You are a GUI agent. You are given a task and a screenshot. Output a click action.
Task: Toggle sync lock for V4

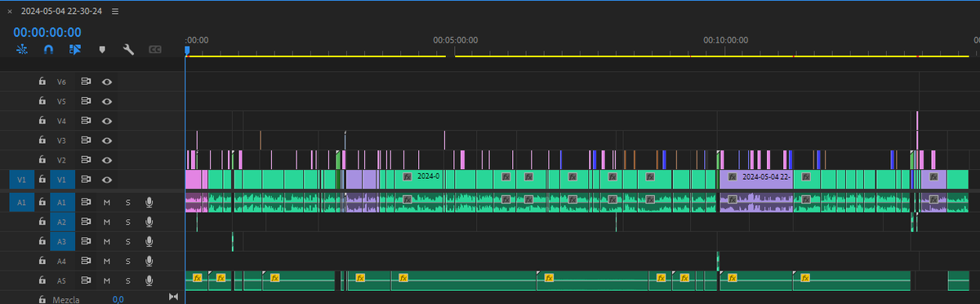click(x=85, y=121)
